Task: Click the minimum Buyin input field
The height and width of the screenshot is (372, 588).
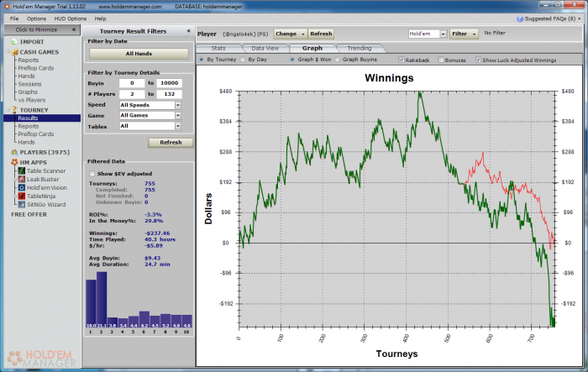Action: point(133,83)
